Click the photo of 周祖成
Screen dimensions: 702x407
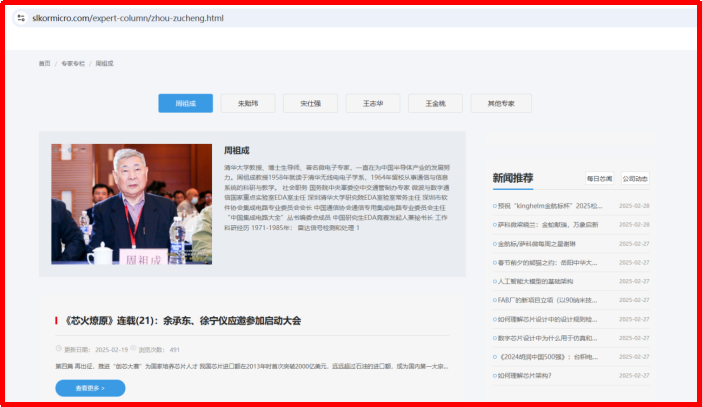[131, 205]
